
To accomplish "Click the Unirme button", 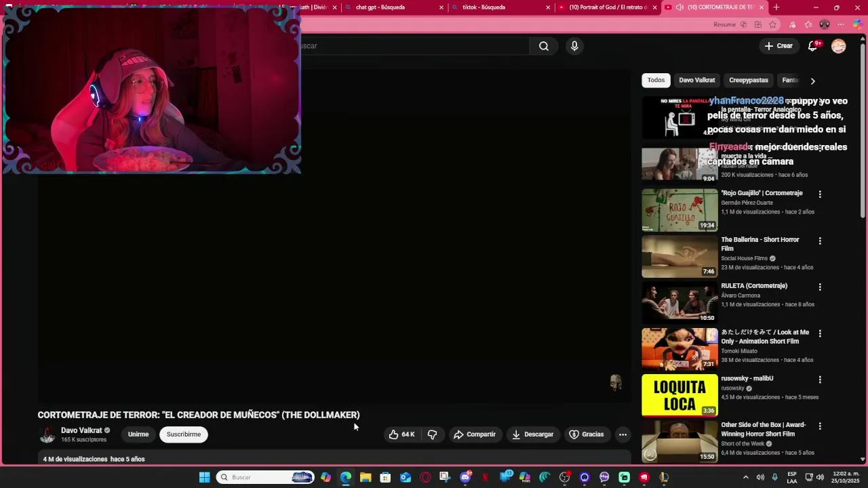I will (x=138, y=434).
